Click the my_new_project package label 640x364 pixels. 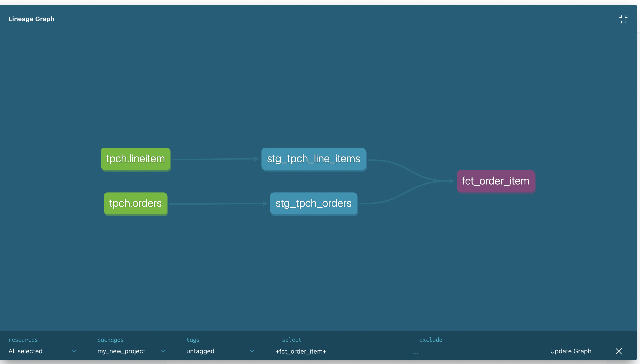(x=121, y=351)
